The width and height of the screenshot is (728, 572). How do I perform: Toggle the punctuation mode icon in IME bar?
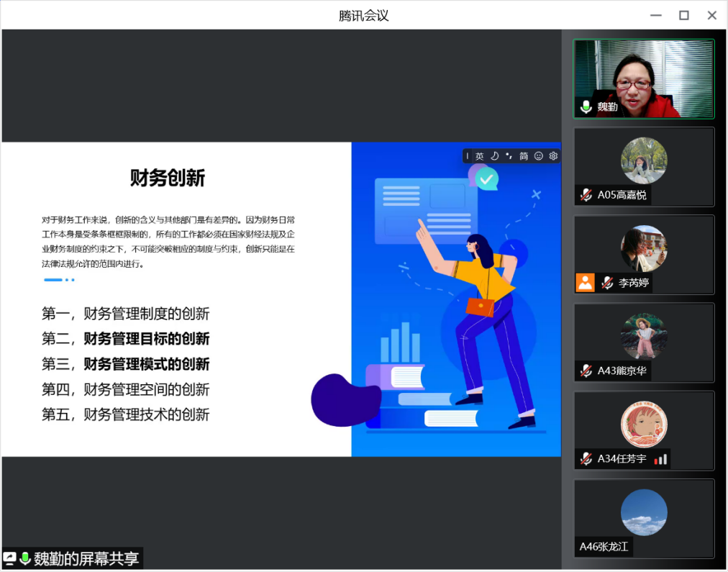[509, 156]
